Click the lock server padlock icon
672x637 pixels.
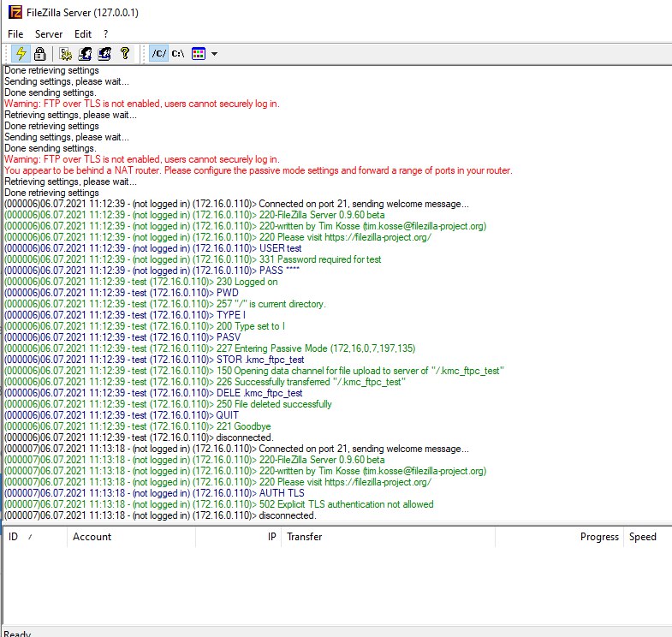[x=39, y=54]
